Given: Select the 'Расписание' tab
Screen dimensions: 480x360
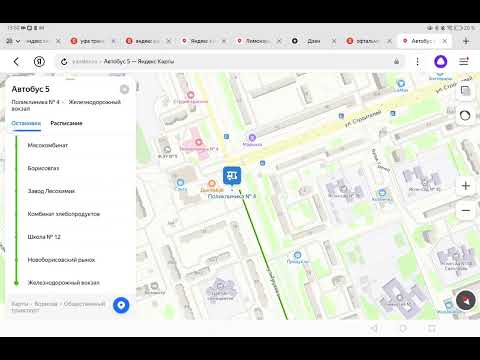Looking at the screenshot, I should coord(66,123).
